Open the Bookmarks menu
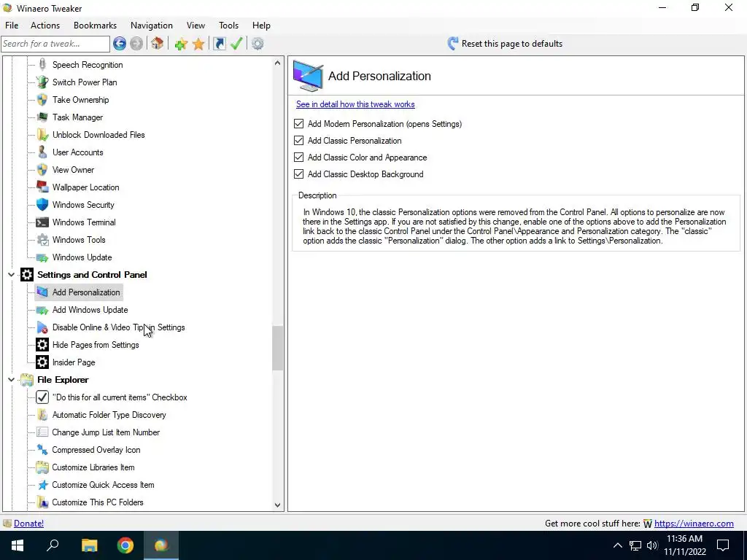747x560 pixels. point(96,26)
